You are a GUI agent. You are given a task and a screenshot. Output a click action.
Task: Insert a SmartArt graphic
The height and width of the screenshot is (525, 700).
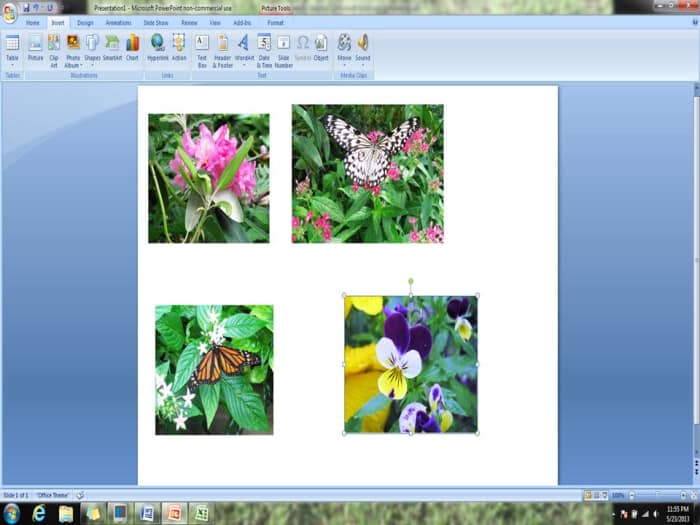112,47
